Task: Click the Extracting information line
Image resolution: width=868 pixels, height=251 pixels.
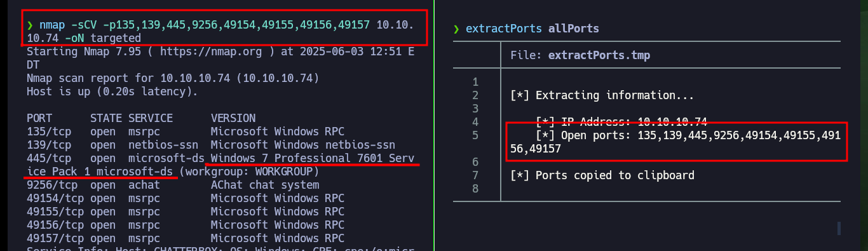Action: [x=602, y=95]
